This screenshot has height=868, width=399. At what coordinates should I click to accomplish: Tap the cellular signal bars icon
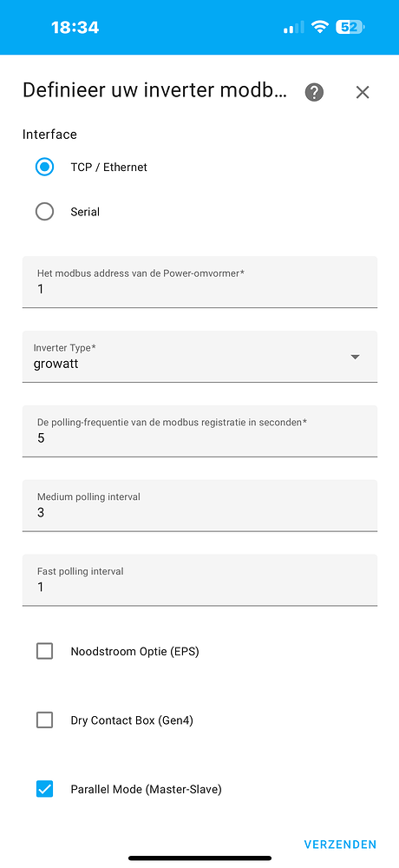click(x=293, y=27)
